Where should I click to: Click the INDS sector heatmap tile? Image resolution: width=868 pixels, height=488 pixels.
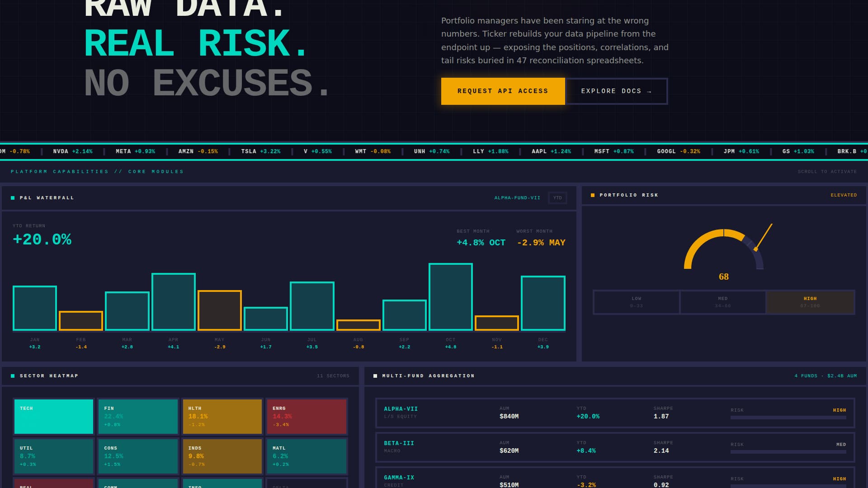point(222,456)
